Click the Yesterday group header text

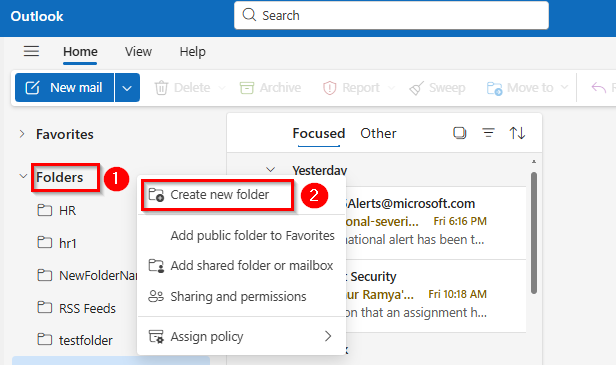[319, 171]
